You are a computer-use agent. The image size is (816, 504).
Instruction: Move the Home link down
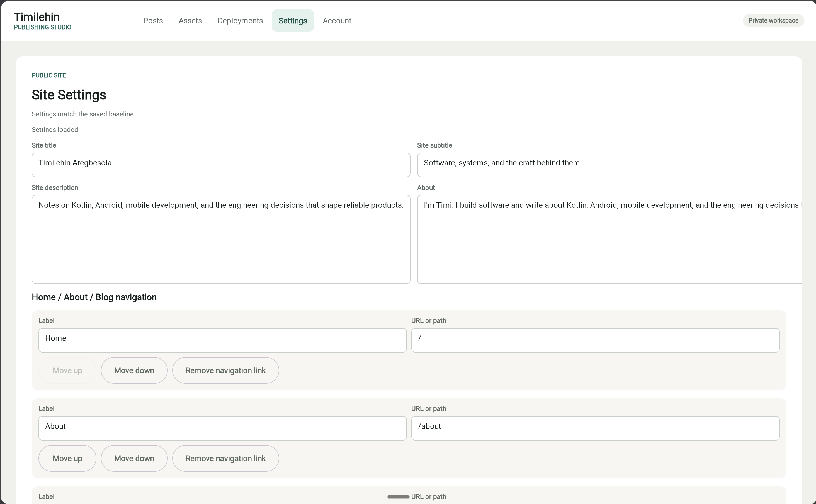tap(134, 370)
